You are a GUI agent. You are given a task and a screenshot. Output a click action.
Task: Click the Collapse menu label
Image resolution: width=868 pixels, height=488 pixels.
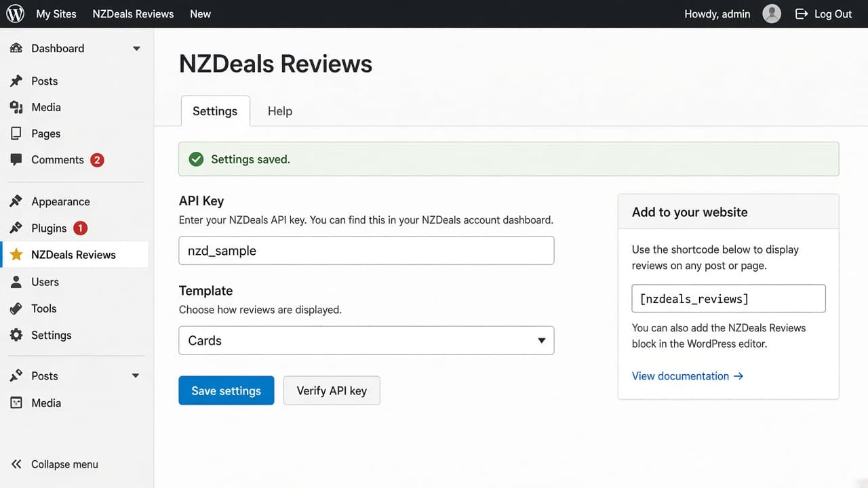point(64,464)
